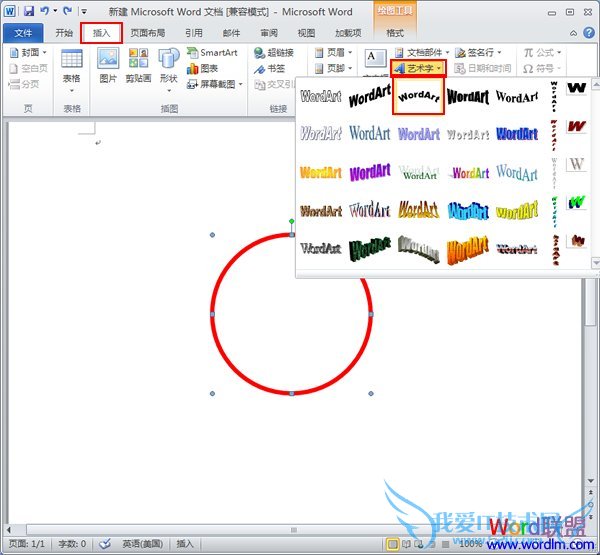Choose the dark green 3D WordArt style
The width and height of the screenshot is (600, 555).
point(370,249)
